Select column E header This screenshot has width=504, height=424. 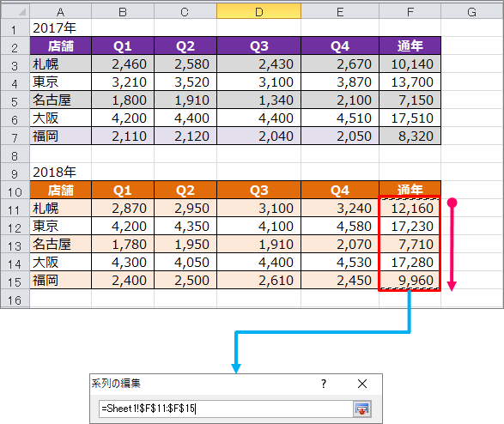[x=340, y=12]
